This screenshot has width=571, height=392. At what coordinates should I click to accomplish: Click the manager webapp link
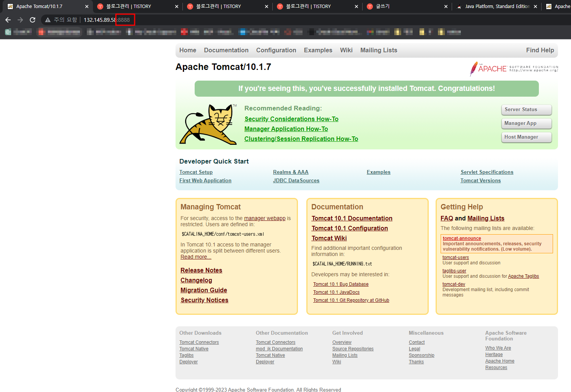pyautogui.click(x=265, y=218)
